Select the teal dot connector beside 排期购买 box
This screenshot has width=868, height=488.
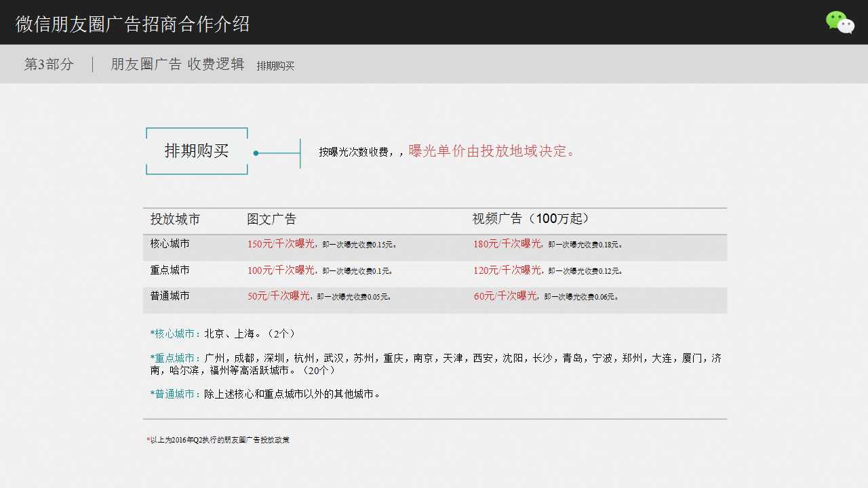pos(256,153)
